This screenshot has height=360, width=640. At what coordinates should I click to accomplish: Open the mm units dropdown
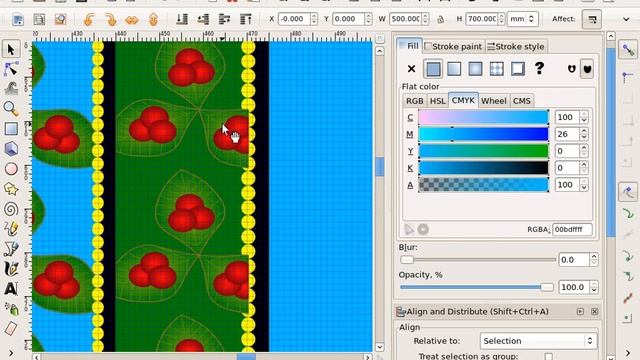tap(522, 19)
